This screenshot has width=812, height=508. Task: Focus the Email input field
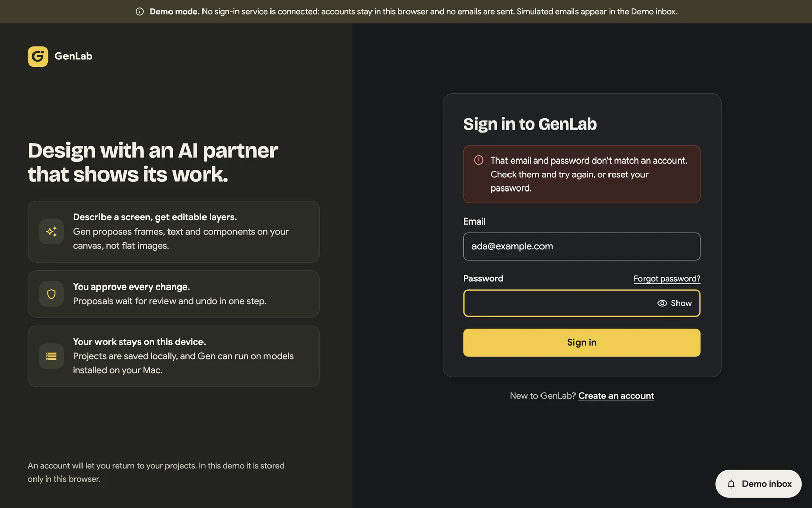pos(582,246)
